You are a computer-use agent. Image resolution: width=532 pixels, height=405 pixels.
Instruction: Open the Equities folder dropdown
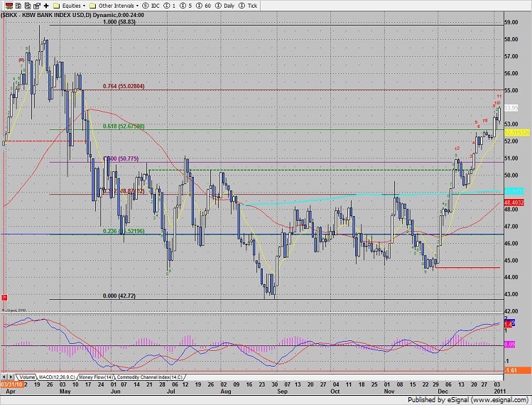[70, 5]
